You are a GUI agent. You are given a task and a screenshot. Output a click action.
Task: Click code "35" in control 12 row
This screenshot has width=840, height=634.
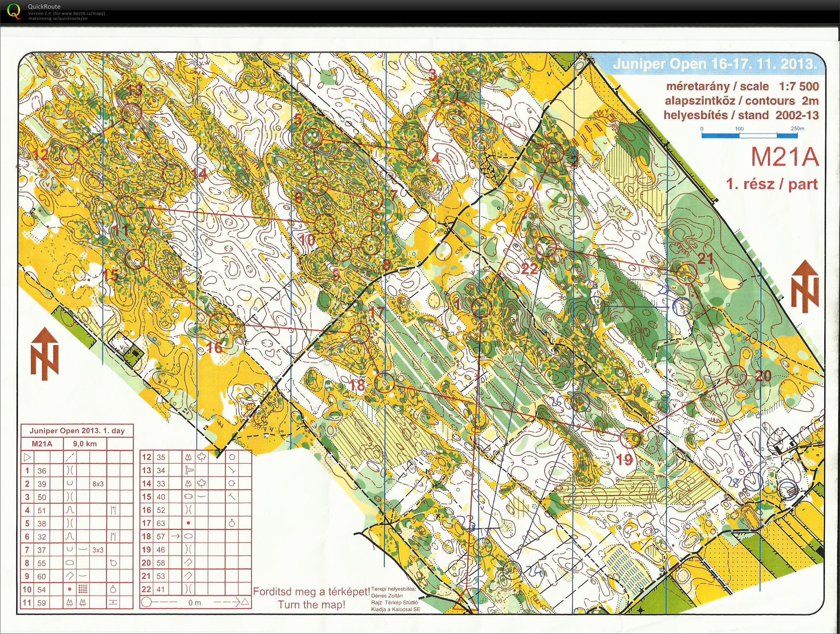click(x=161, y=457)
